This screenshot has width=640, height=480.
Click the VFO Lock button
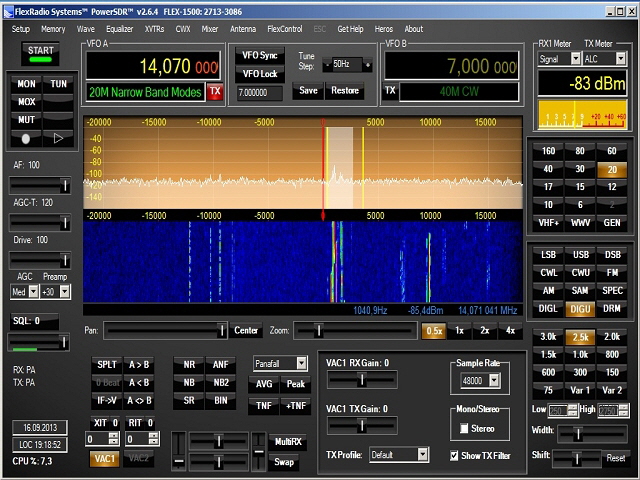[x=260, y=74]
